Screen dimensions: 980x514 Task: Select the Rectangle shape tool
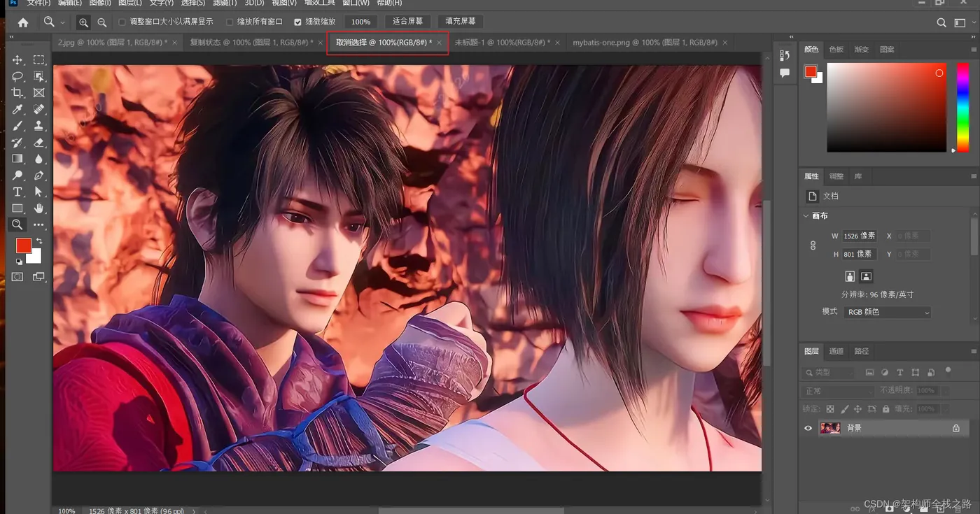pos(17,208)
